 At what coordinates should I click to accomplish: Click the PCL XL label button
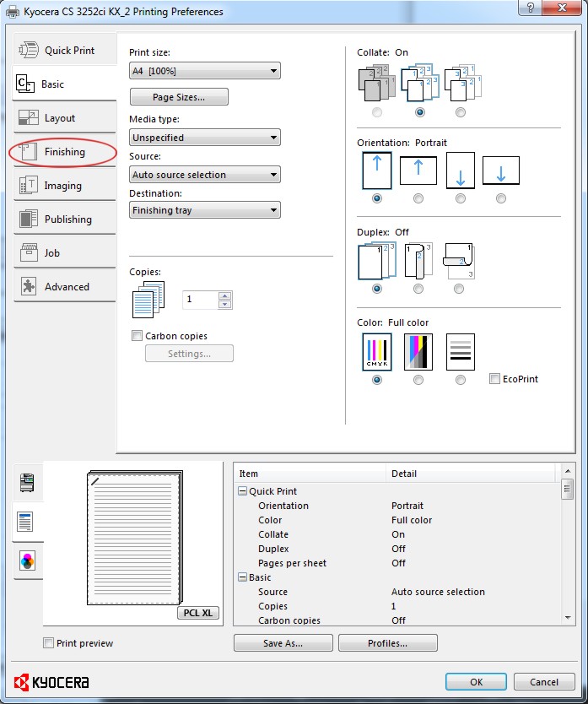point(198,613)
